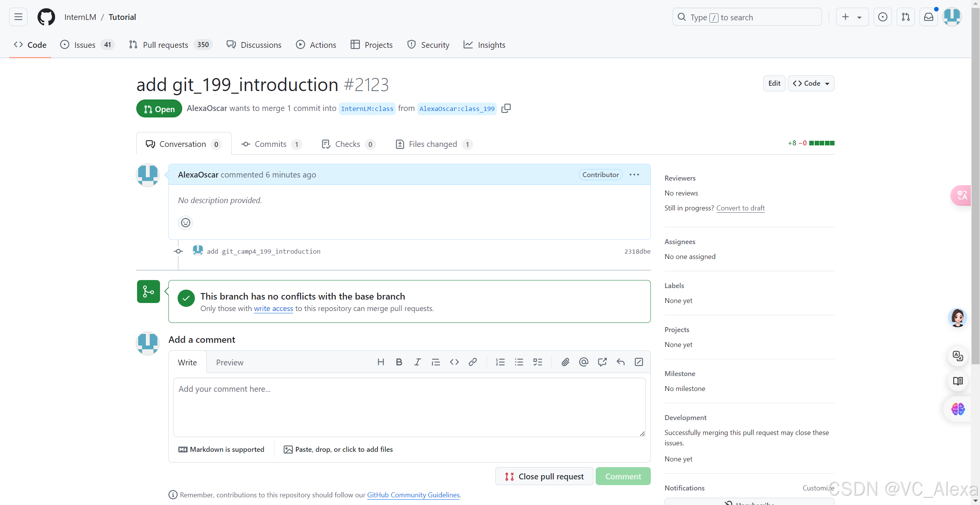This screenshot has height=505, width=980.
Task: Open the comment three-dots options menu
Action: tap(634, 174)
